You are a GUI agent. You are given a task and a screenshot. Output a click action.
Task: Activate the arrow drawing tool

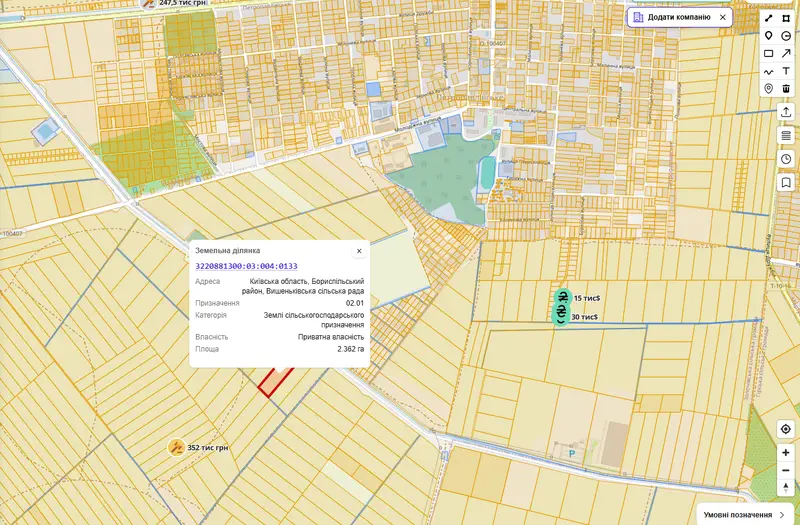pyautogui.click(x=786, y=53)
